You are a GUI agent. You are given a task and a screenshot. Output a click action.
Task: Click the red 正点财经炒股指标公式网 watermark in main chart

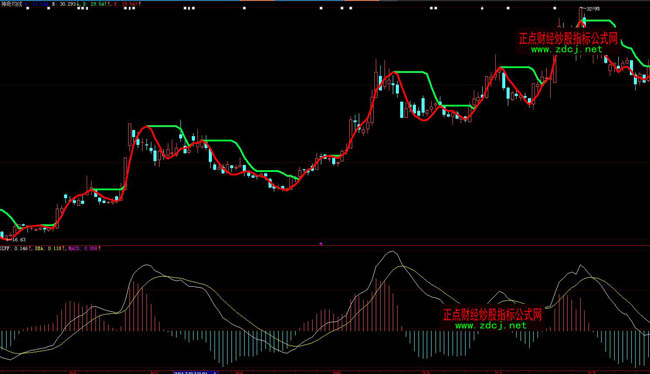coord(568,39)
